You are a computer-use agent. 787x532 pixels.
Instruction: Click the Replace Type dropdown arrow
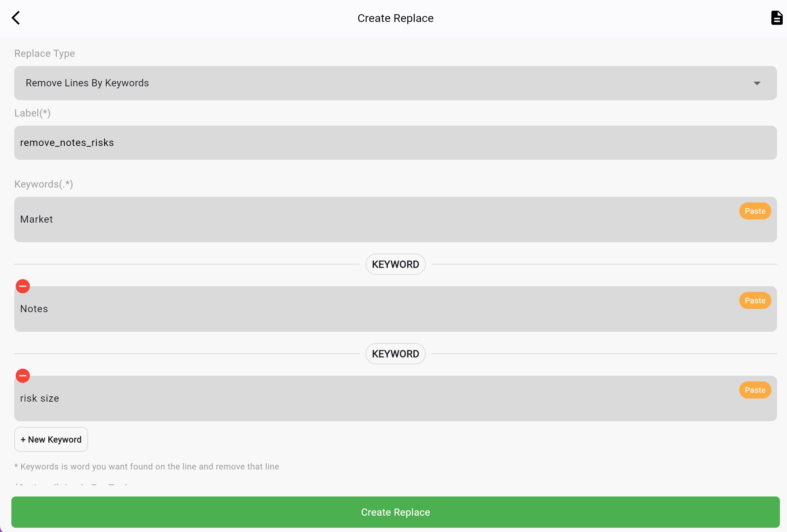[x=757, y=83]
